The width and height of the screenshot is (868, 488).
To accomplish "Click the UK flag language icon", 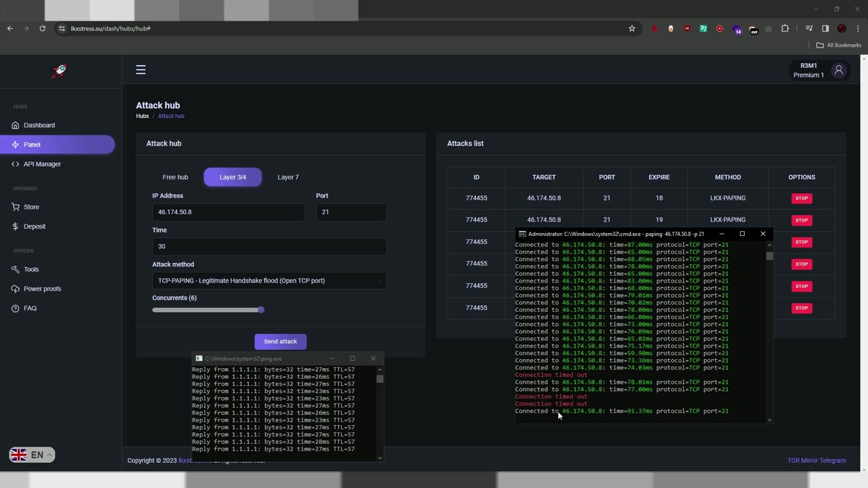I will click(x=18, y=455).
